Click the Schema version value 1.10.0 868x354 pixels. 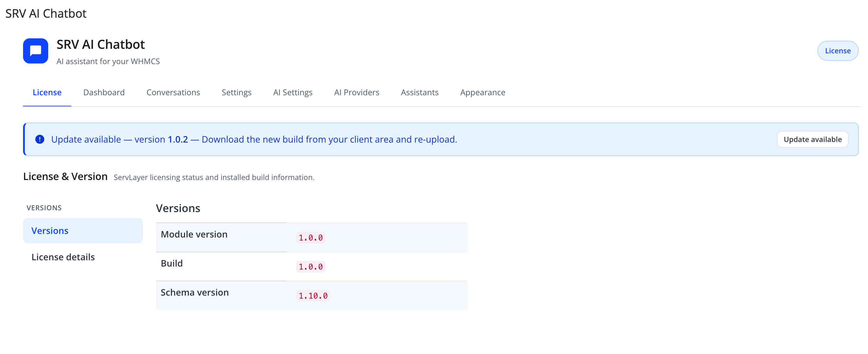click(x=313, y=296)
